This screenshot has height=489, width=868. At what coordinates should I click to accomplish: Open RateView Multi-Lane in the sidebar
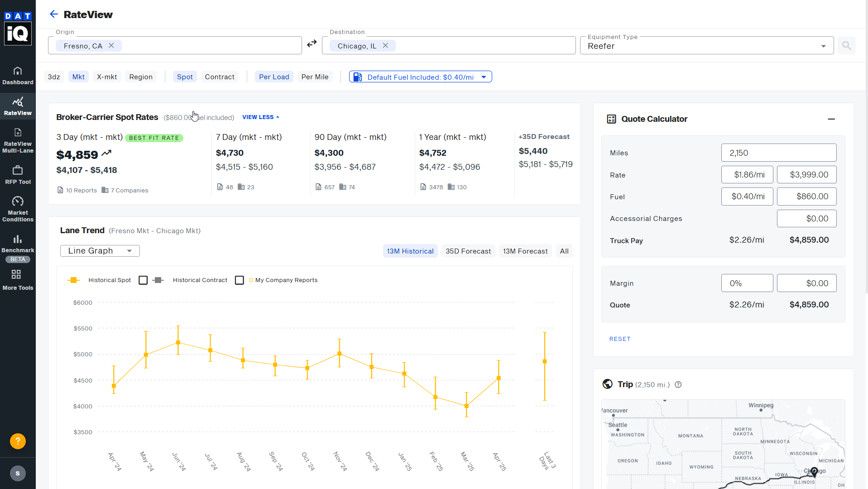[x=18, y=140]
